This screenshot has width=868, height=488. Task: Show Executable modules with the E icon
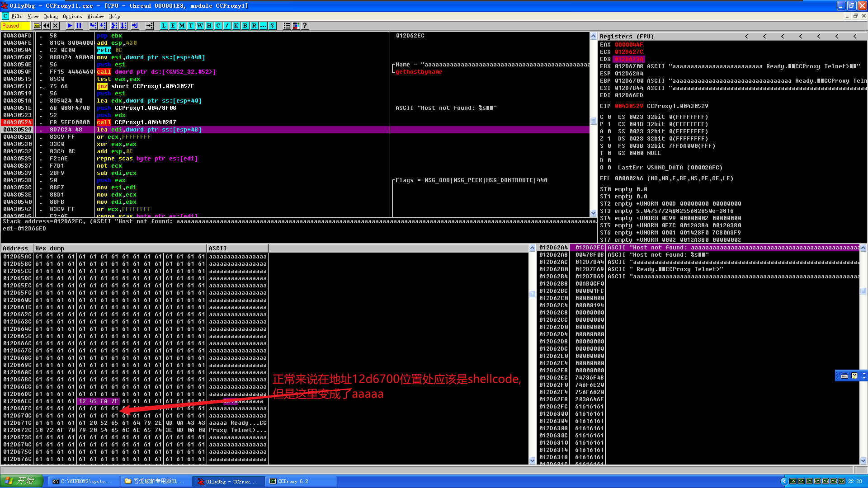pos(173,26)
